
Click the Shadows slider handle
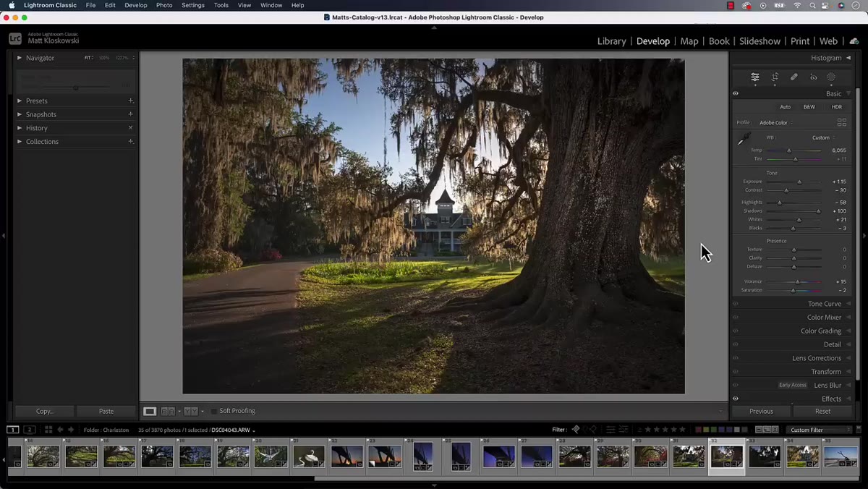click(819, 211)
